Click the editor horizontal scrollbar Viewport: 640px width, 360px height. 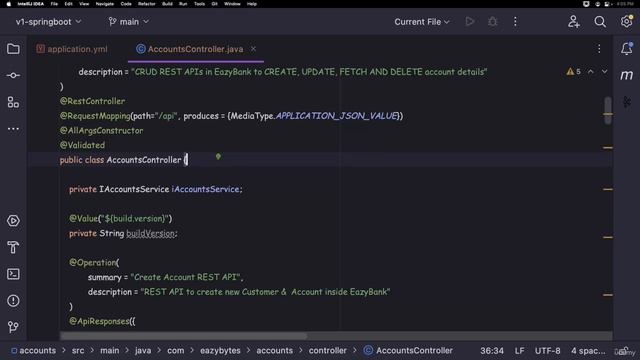pos(184,336)
